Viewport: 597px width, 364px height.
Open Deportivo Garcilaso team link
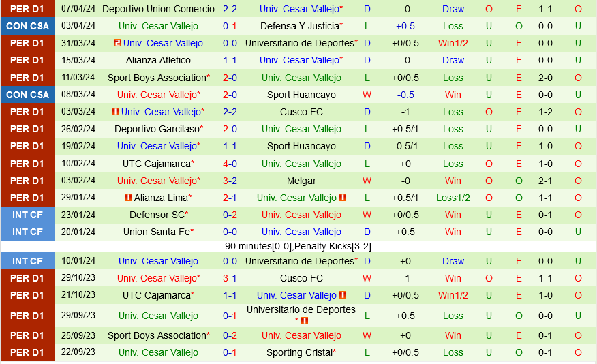point(157,129)
